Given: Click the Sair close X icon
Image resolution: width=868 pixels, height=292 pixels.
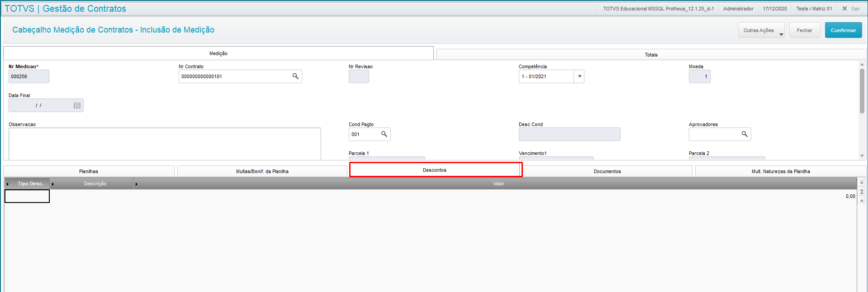Looking at the screenshot, I should [844, 9].
